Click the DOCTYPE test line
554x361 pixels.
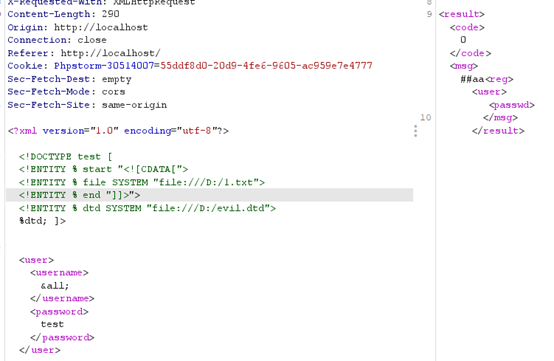pyautogui.click(x=66, y=156)
